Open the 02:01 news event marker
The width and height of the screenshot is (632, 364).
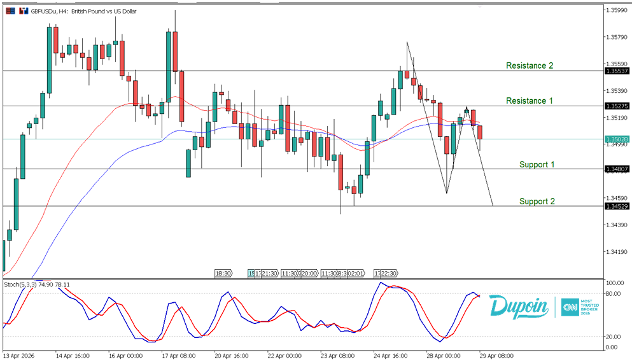click(356, 273)
